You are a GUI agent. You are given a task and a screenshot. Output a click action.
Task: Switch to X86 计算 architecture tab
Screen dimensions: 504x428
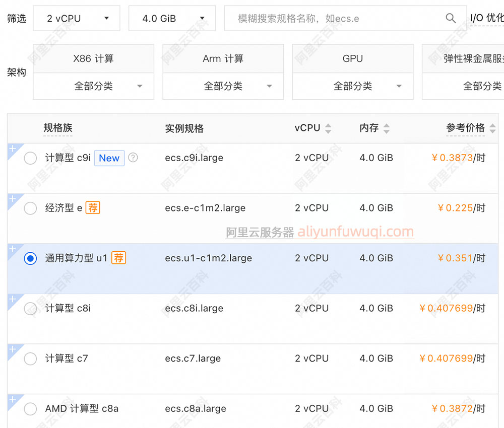tap(94, 58)
